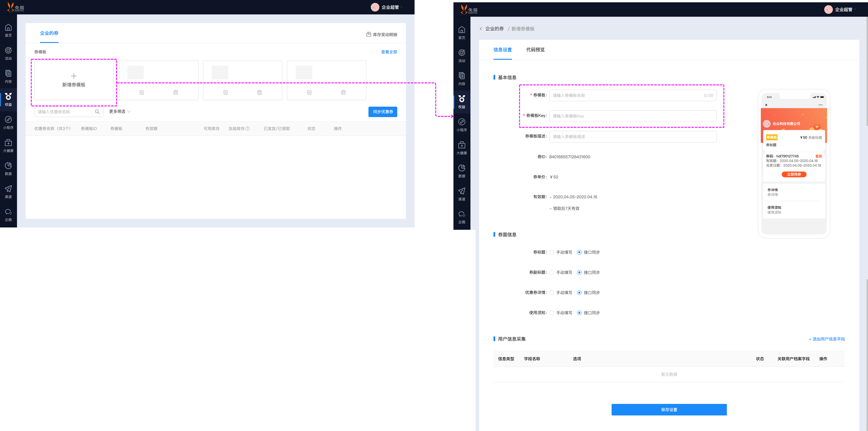
Task: Click delete icon on third template card
Action: point(343,92)
